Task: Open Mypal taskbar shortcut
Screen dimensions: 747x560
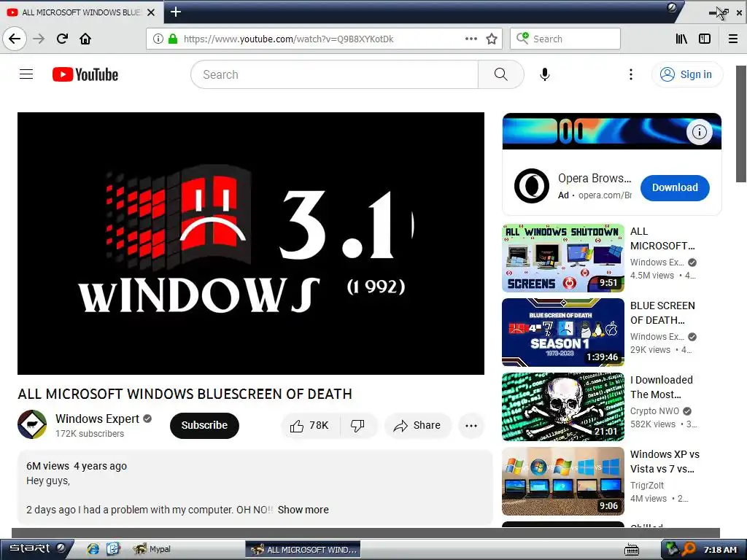Action: [152, 549]
